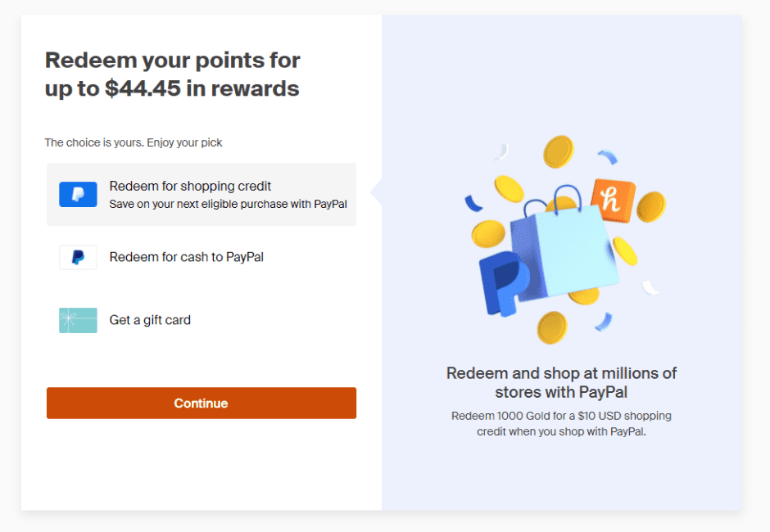The width and height of the screenshot is (770, 532).
Task: Click a blue confetti piece in the illustration
Action: [609, 158]
